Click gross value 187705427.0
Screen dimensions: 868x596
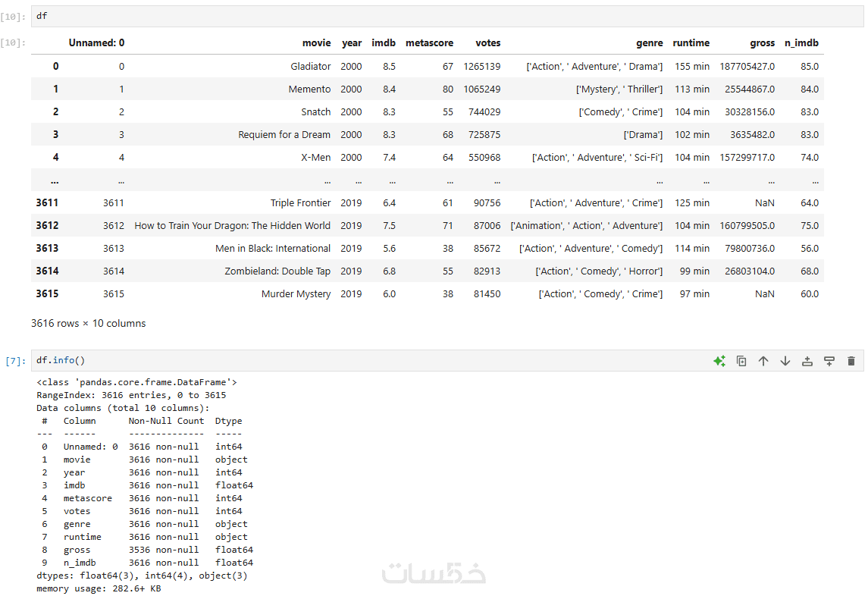[747, 67]
